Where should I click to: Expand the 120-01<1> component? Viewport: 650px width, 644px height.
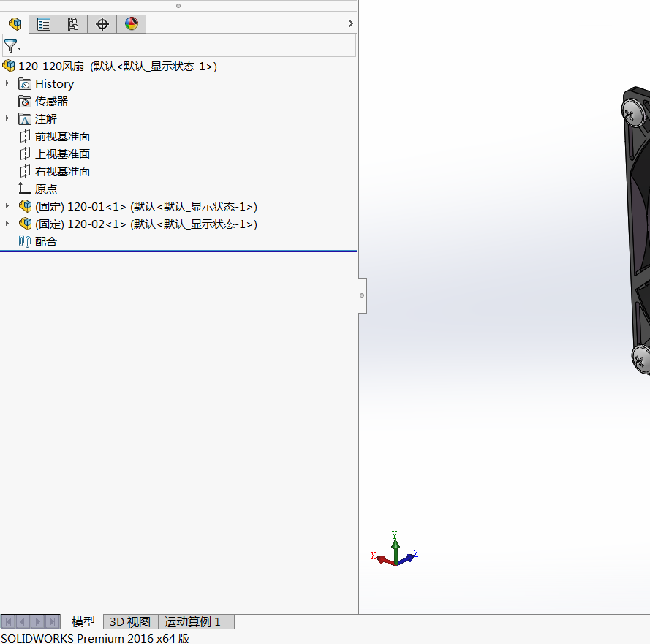tap(7, 206)
